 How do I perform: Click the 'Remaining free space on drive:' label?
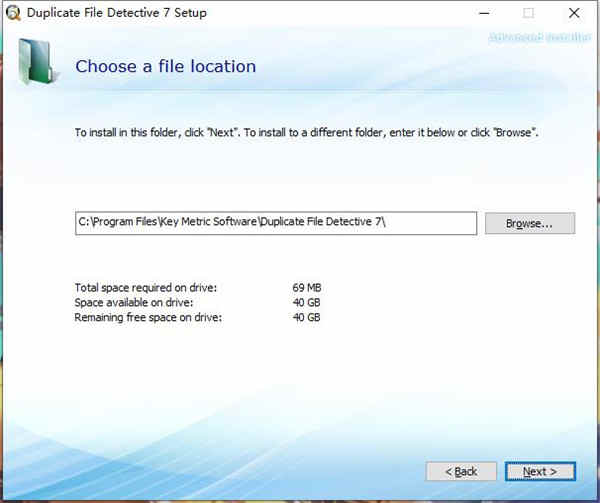click(x=148, y=317)
